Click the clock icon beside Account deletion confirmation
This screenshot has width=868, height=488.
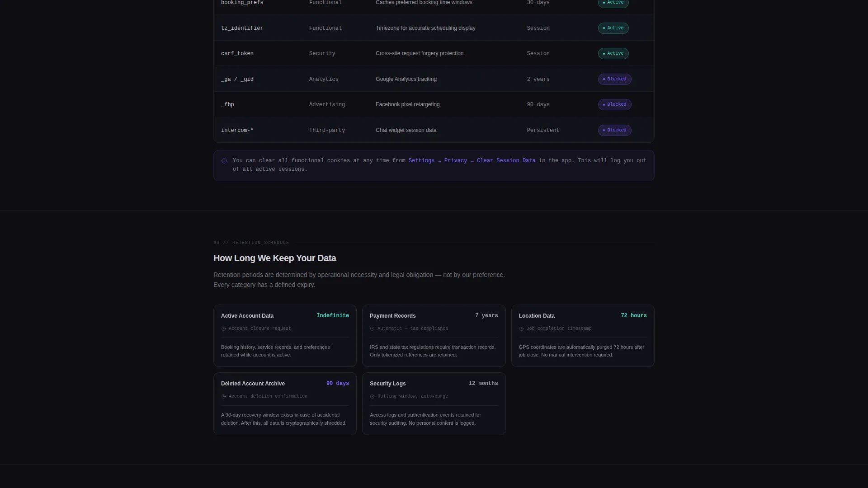[x=223, y=397]
